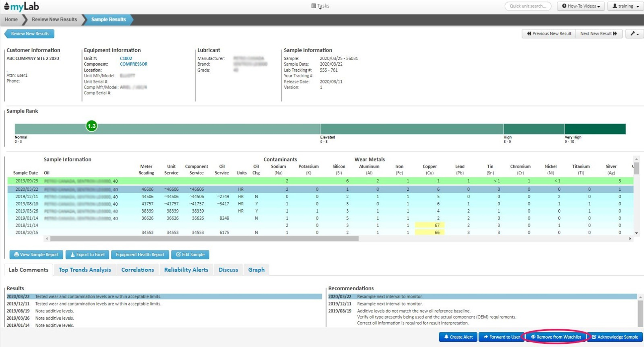Export results to Excel
Viewport: 644px width, 347px height.
(x=87, y=255)
